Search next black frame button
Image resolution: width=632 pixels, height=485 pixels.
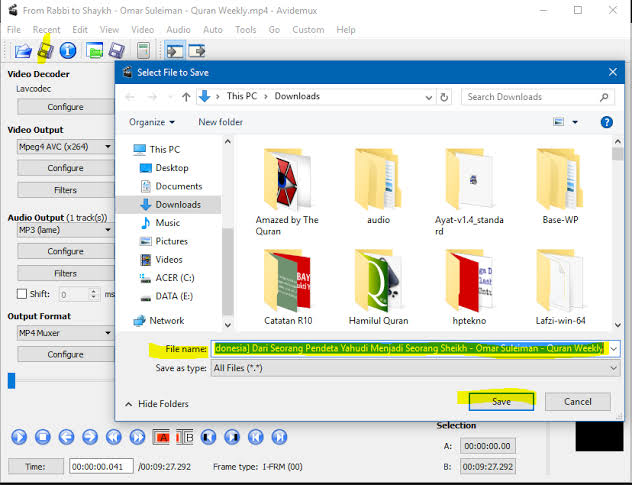tap(232, 437)
